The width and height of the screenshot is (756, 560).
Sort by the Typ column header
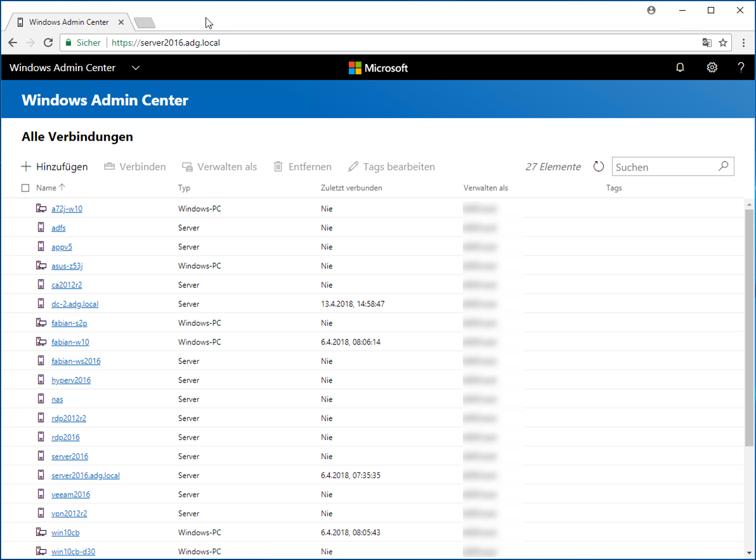(x=184, y=188)
